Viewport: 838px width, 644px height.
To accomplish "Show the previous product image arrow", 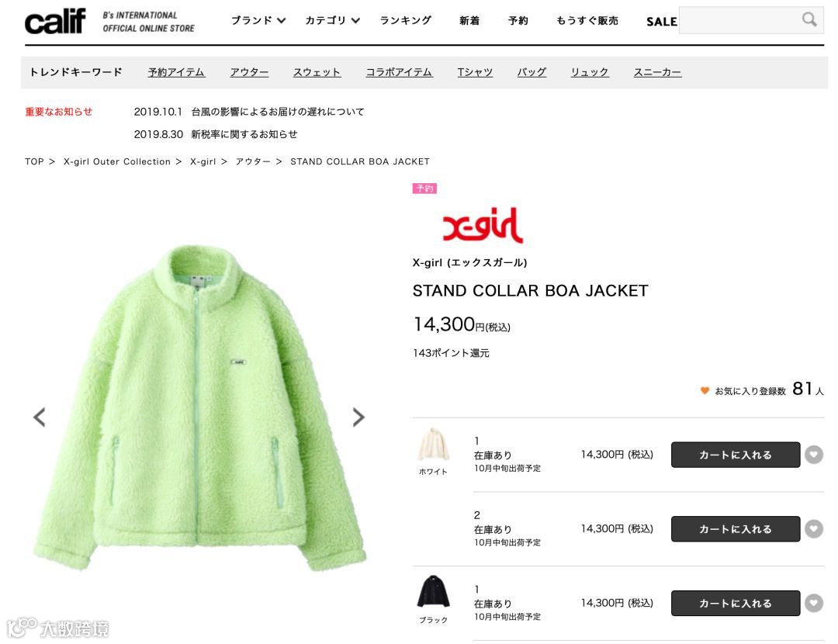I will [x=39, y=417].
